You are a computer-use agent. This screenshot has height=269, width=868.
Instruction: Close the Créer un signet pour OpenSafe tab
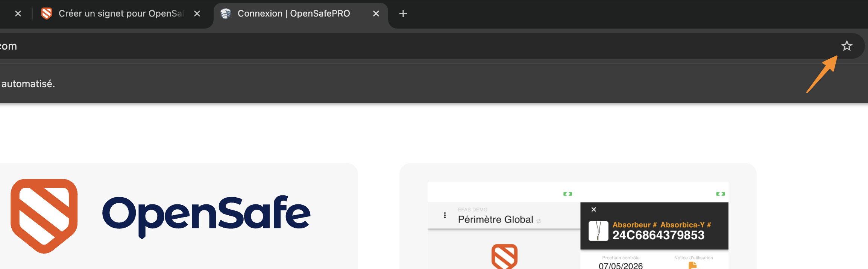197,14
